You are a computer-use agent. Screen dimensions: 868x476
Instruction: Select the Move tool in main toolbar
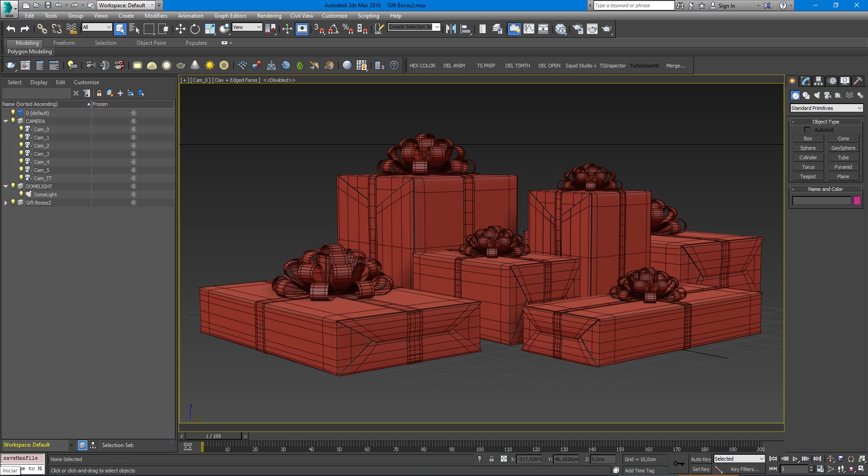point(180,29)
